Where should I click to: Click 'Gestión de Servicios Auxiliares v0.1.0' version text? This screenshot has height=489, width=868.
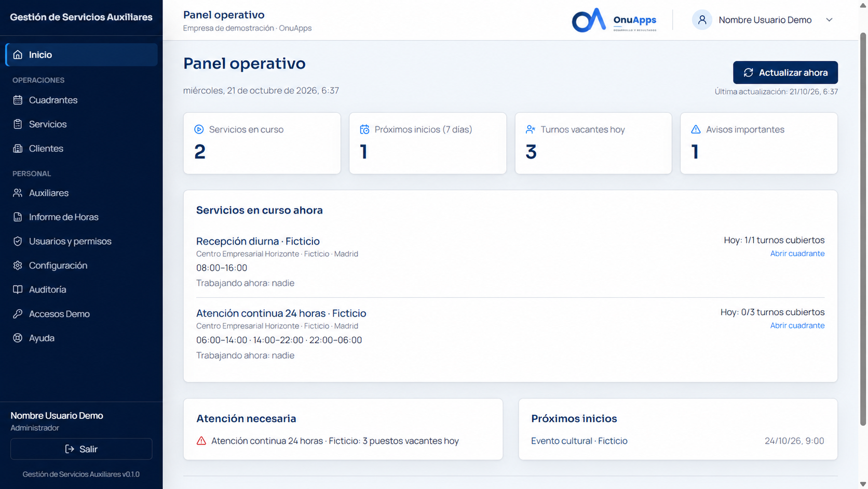click(x=81, y=474)
